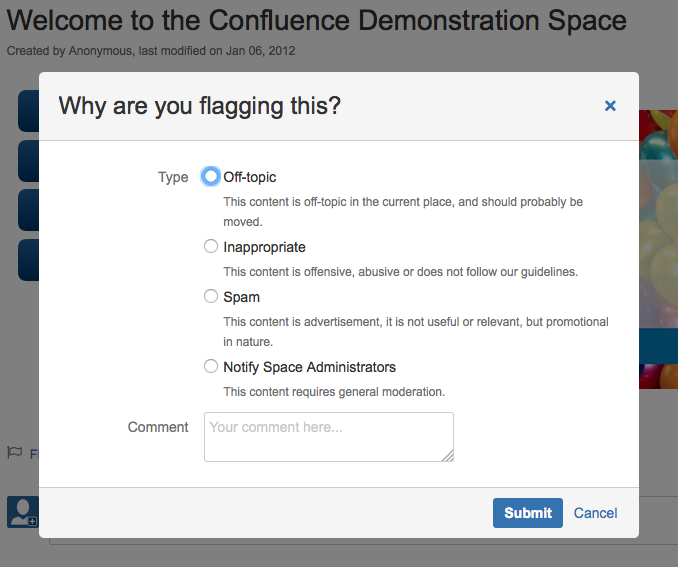Click the 'Notify Space Administrators' label text

tap(309, 367)
